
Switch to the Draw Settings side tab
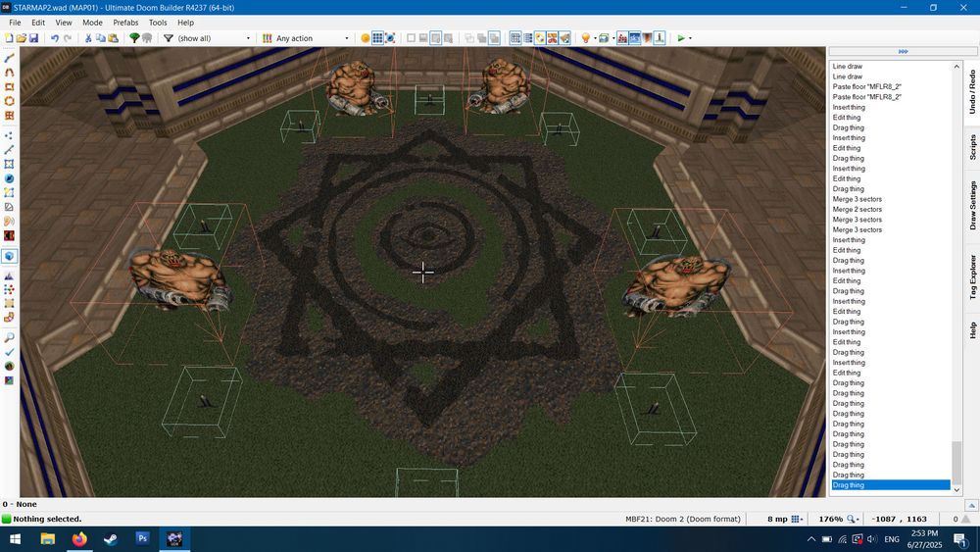(x=972, y=205)
